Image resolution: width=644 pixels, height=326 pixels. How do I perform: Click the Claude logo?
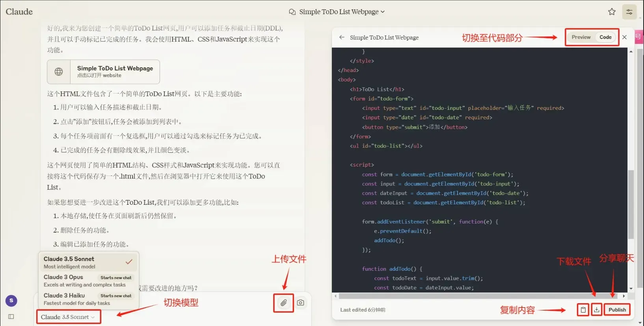coord(19,12)
